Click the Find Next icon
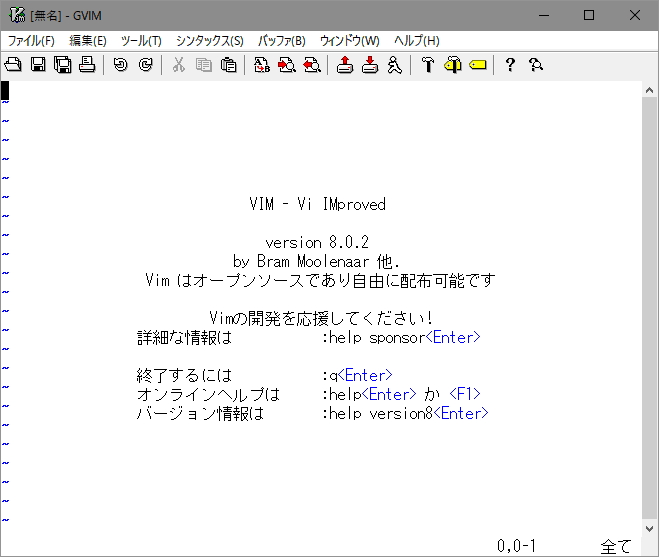659x557 pixels. click(287, 65)
